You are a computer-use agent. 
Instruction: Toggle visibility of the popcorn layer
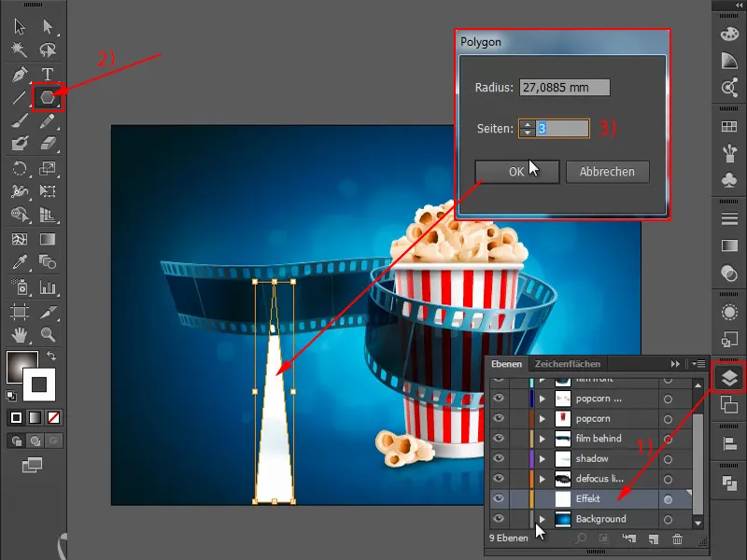point(499,418)
